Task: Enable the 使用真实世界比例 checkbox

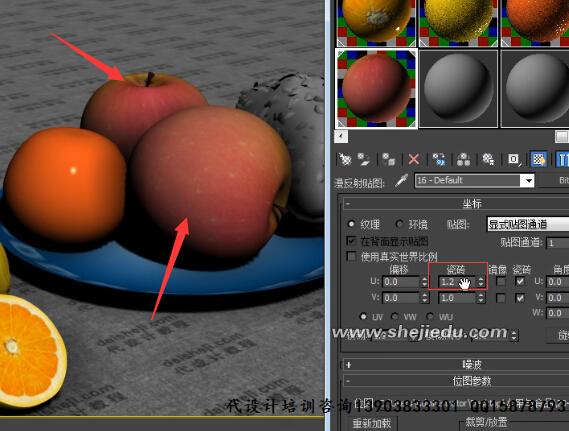Action: tap(351, 256)
